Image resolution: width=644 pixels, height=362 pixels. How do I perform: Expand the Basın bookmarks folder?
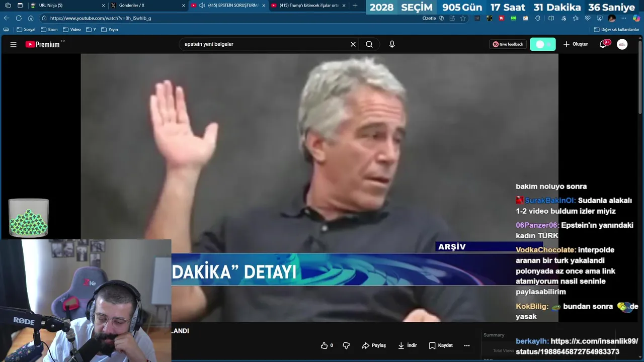pos(49,30)
